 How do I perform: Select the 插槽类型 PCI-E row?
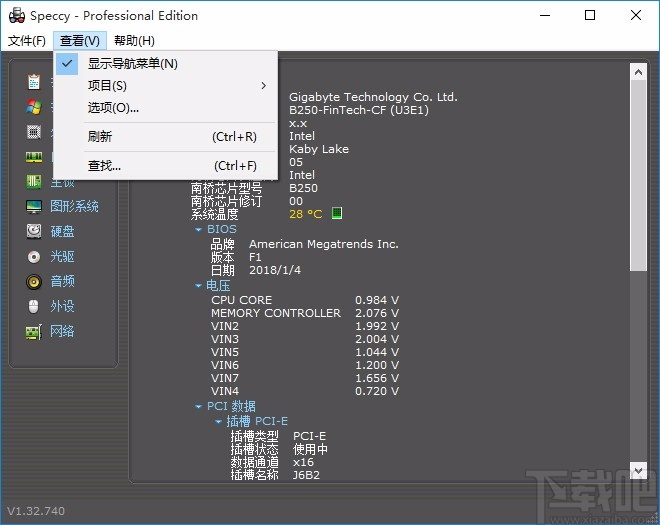click(278, 436)
